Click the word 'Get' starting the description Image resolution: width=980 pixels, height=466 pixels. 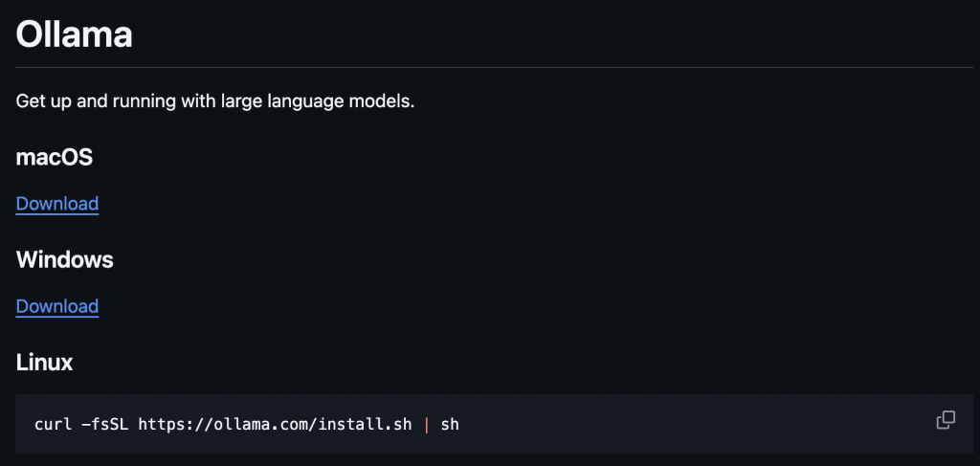point(29,101)
